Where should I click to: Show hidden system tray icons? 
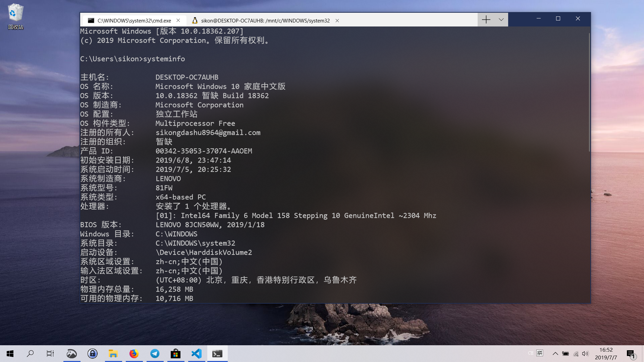[x=555, y=354]
